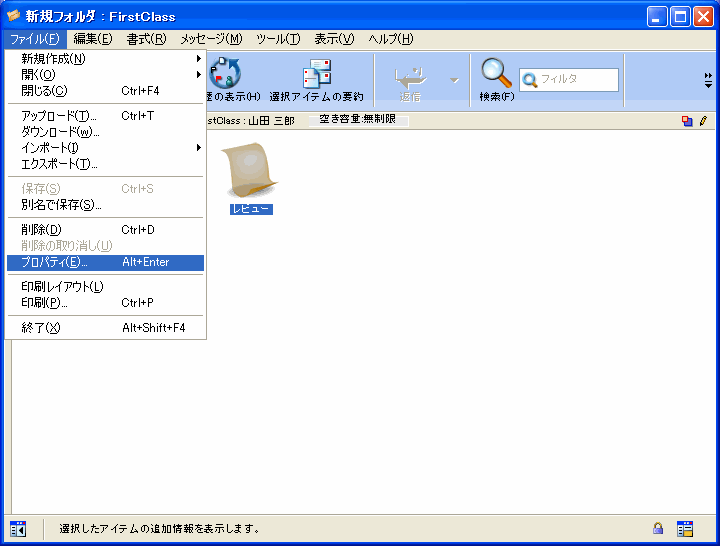Click the pencil icon in the info bar
Screen dimensions: 720x546
point(703,121)
